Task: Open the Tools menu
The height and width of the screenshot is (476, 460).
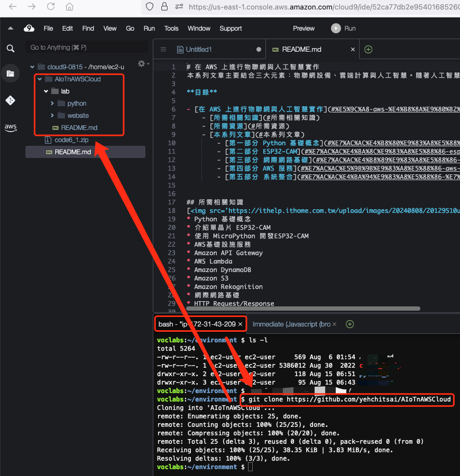Action: tap(171, 28)
